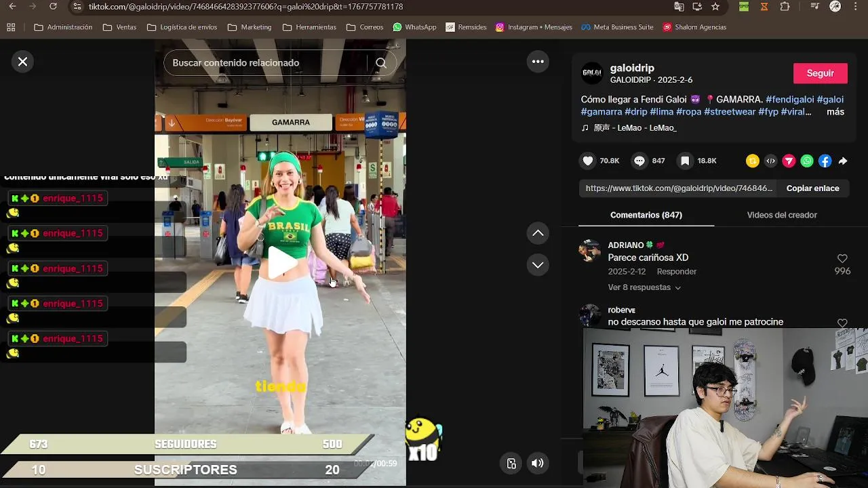Open Chrome three-dot menu

click(856, 7)
